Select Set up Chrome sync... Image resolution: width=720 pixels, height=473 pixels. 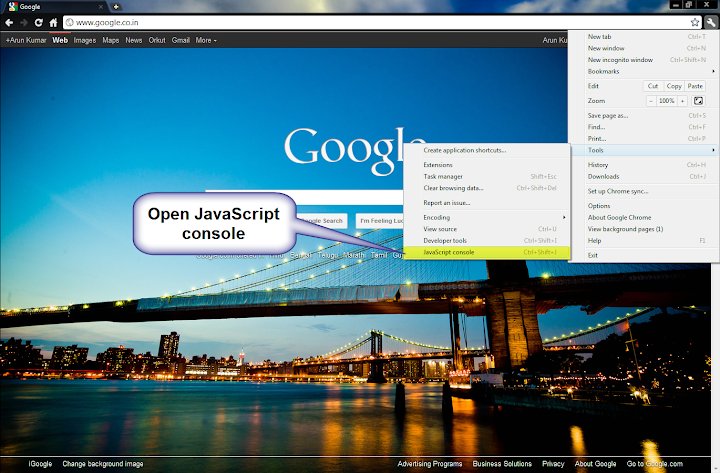coord(643,191)
